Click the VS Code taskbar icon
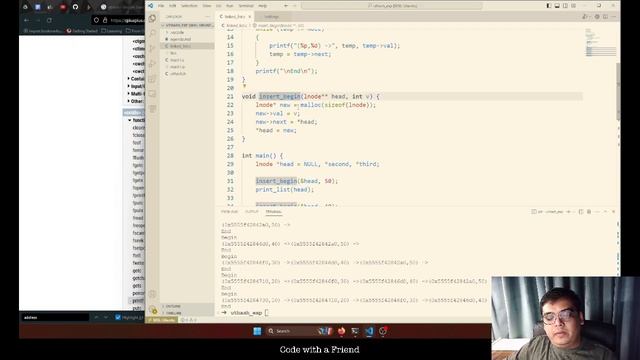Image resolution: width=640 pixels, height=360 pixels. coord(369,331)
